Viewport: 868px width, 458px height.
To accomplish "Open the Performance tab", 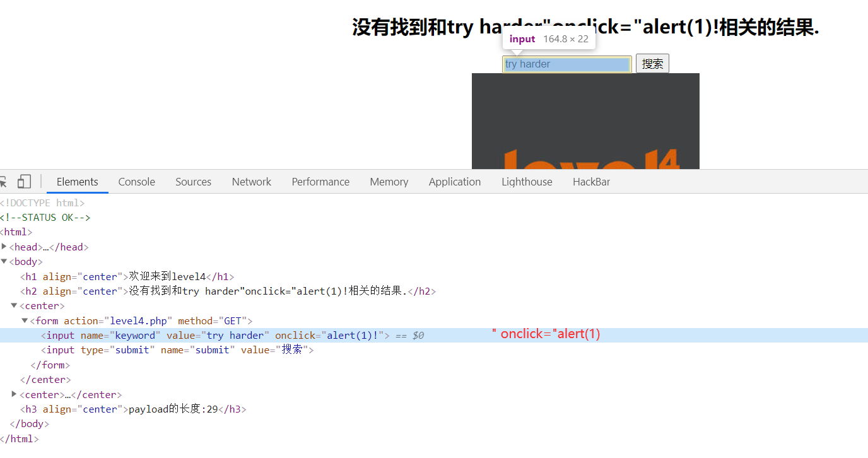I will coord(320,182).
